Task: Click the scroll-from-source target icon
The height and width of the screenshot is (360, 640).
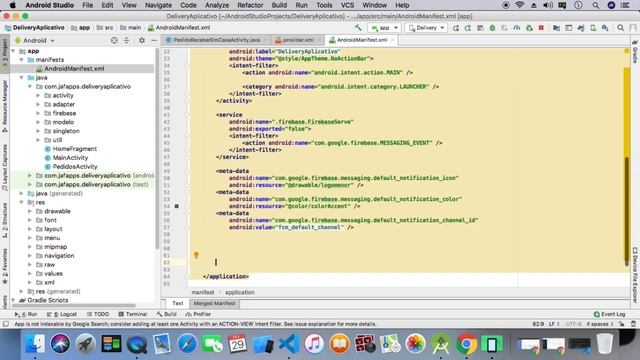Action: [x=114, y=40]
